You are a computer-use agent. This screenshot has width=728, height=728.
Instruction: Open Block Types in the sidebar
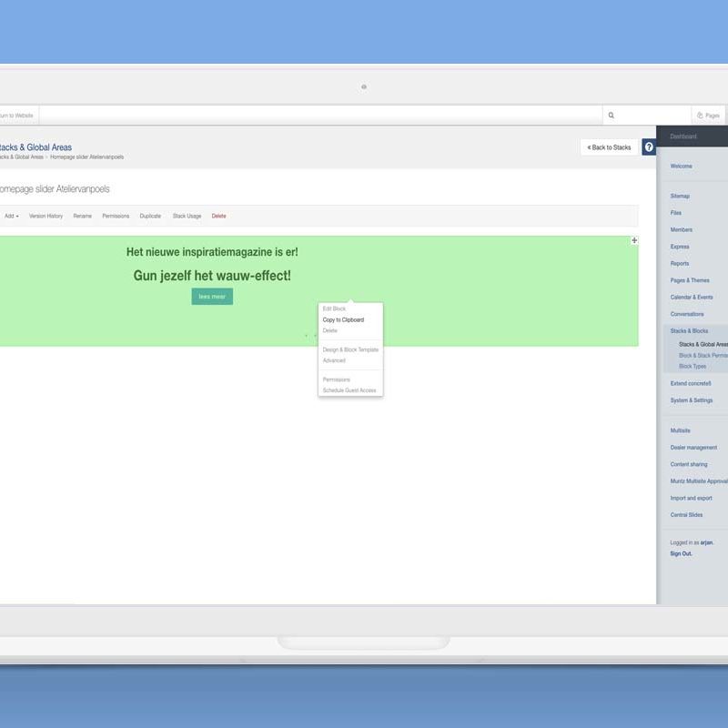click(x=693, y=366)
